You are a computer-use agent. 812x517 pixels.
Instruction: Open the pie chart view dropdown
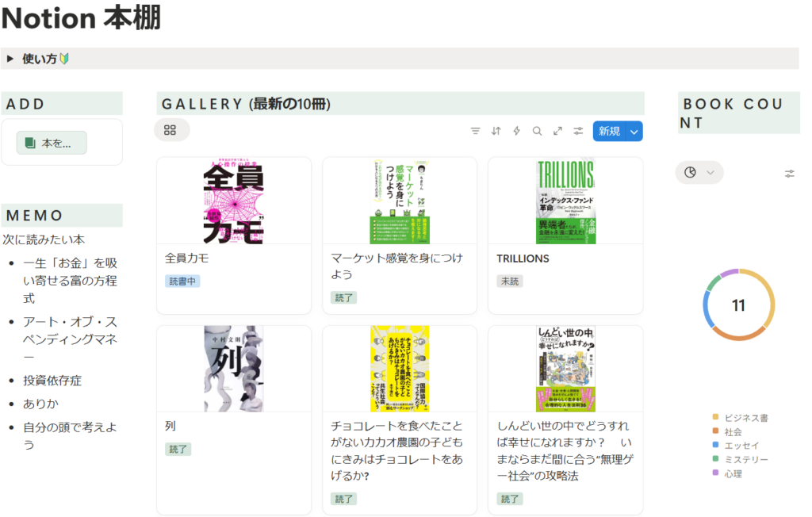(699, 172)
